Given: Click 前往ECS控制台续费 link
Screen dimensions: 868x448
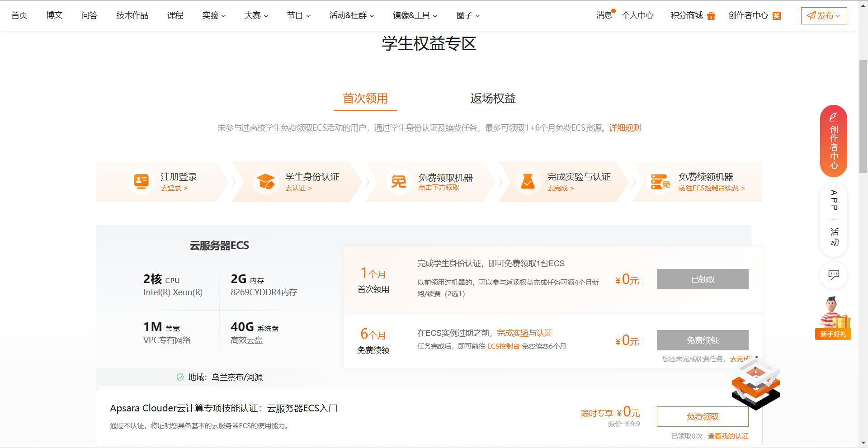Looking at the screenshot, I should 712,188.
